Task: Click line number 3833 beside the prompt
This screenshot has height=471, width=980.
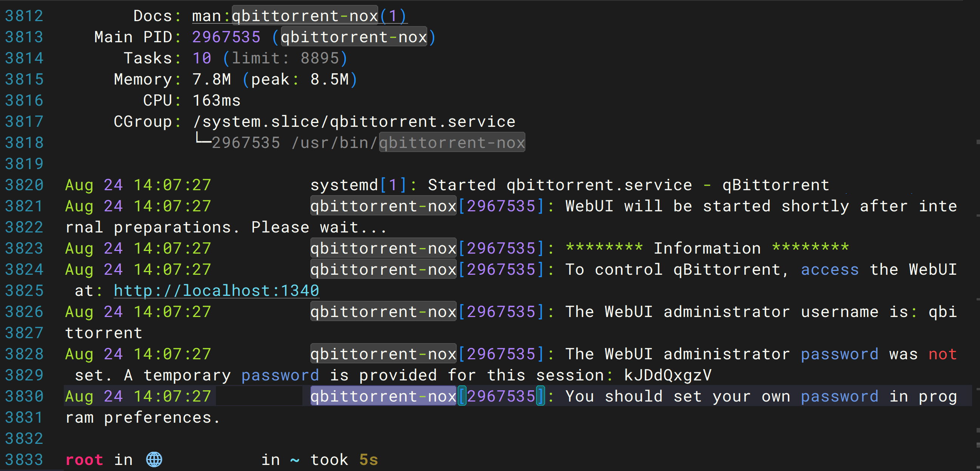Action: coord(24,460)
